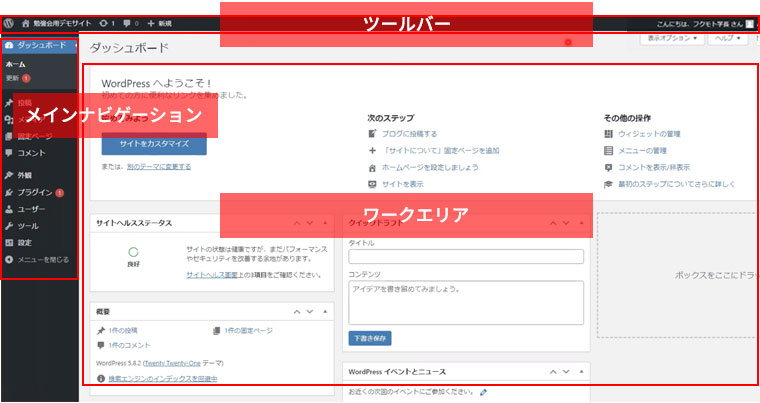Move the 概要 panel up
The height and width of the screenshot is (403, 760).
(x=297, y=312)
